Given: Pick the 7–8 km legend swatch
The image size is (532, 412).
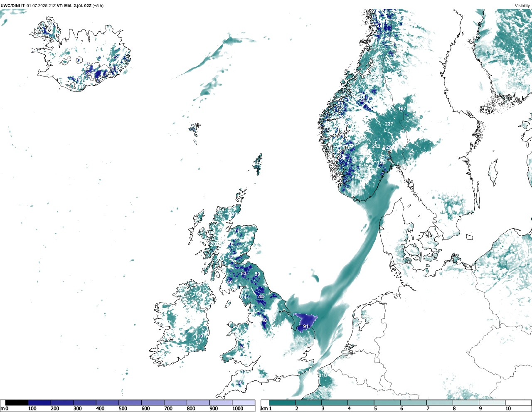Looking at the screenshot, I should (x=440, y=403).
